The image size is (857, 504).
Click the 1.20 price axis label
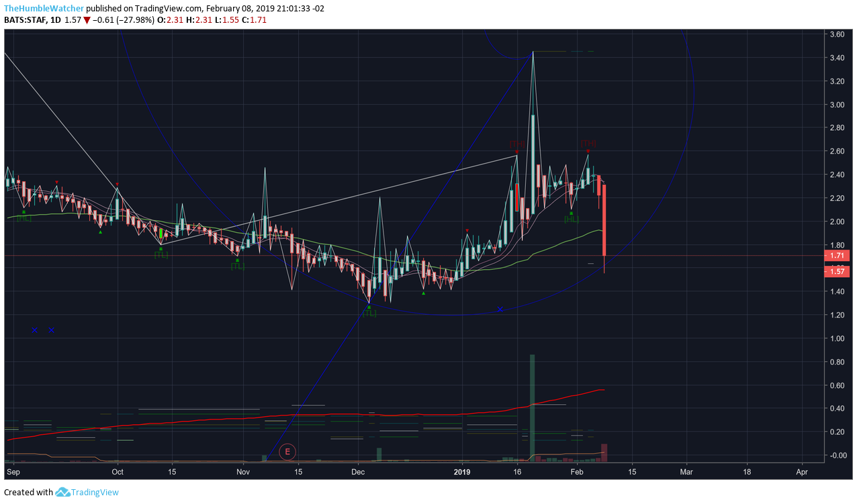point(837,315)
